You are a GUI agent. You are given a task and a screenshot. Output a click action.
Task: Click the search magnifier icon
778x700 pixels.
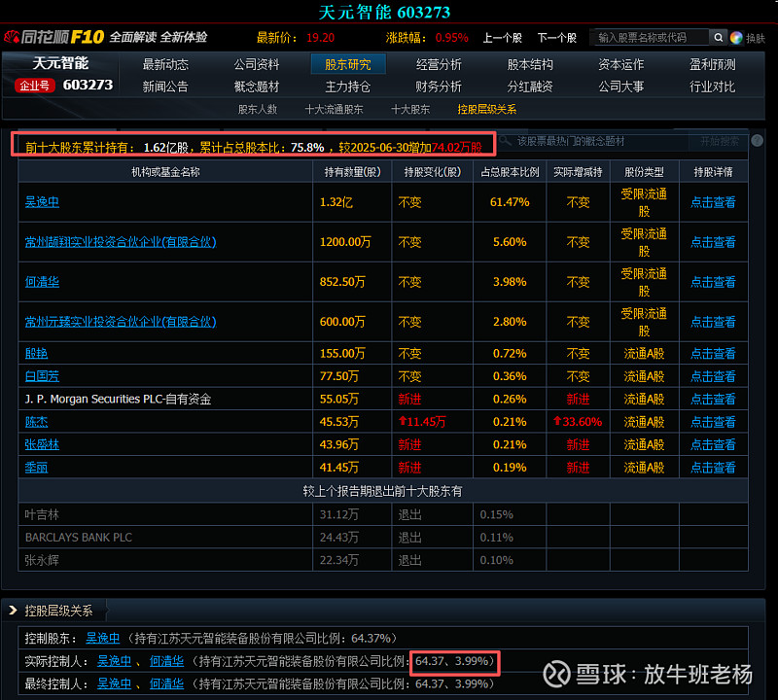click(718, 37)
